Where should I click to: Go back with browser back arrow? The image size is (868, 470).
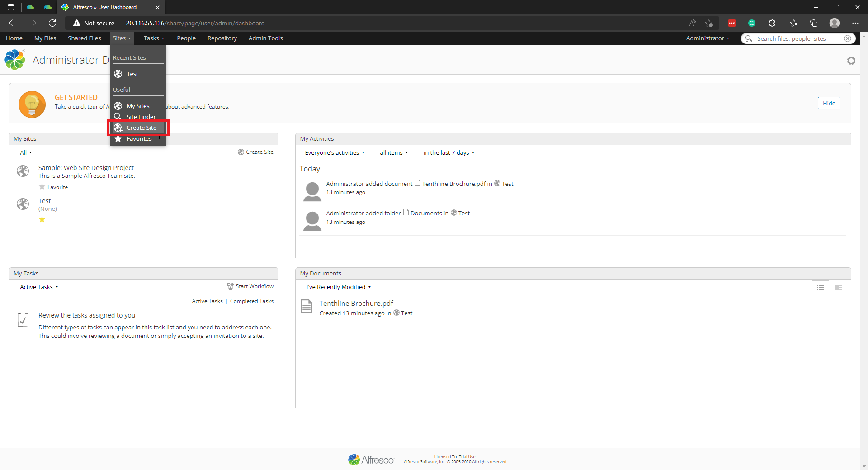13,23
